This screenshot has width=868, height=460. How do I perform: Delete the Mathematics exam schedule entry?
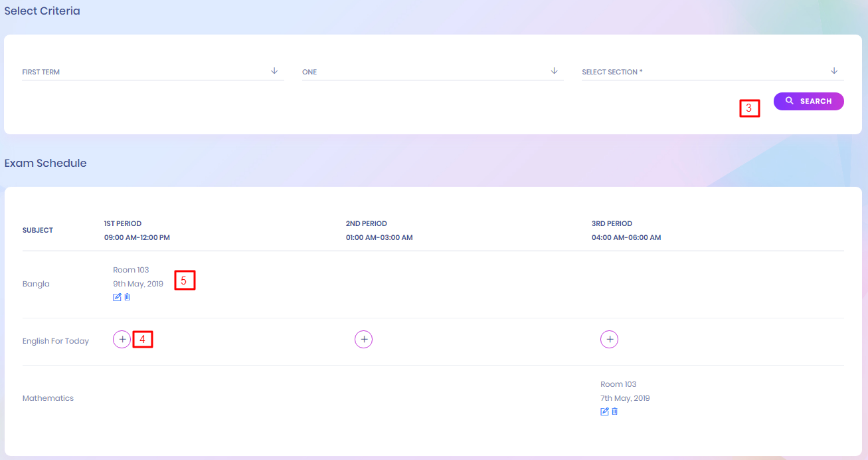click(x=615, y=411)
